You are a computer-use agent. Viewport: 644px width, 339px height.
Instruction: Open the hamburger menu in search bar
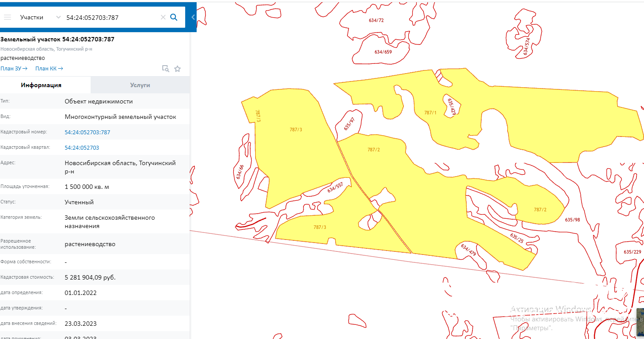coord(7,17)
